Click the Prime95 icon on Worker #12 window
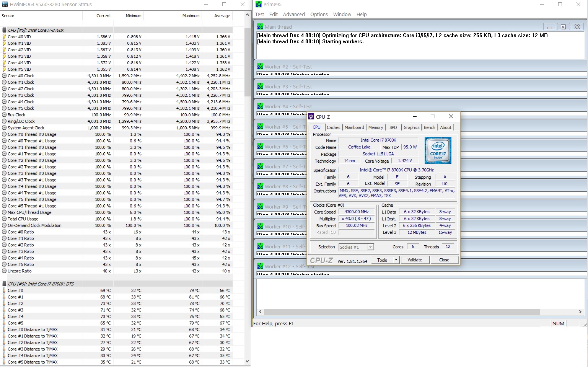The width and height of the screenshot is (588, 367). click(260, 266)
